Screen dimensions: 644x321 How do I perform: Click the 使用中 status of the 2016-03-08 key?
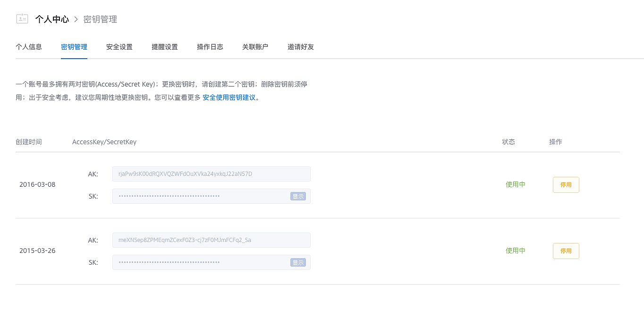(x=515, y=185)
